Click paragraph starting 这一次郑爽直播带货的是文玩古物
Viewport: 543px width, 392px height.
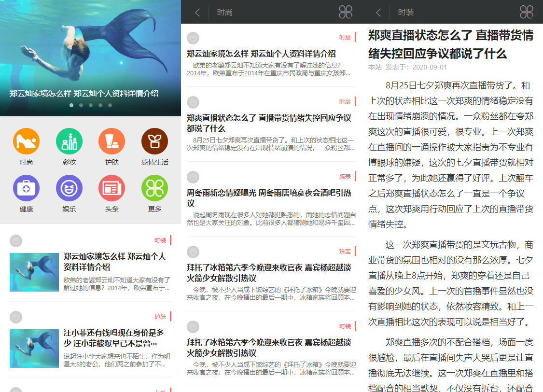click(451, 283)
